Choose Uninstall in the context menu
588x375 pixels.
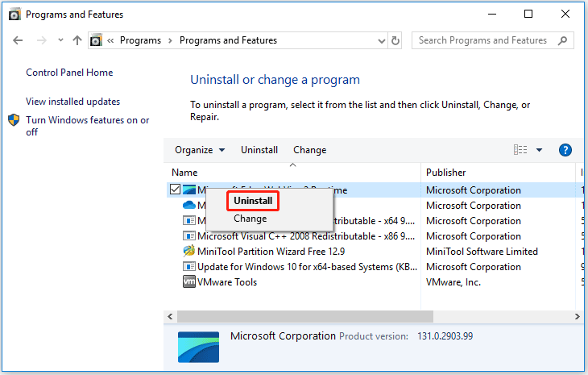pyautogui.click(x=253, y=201)
